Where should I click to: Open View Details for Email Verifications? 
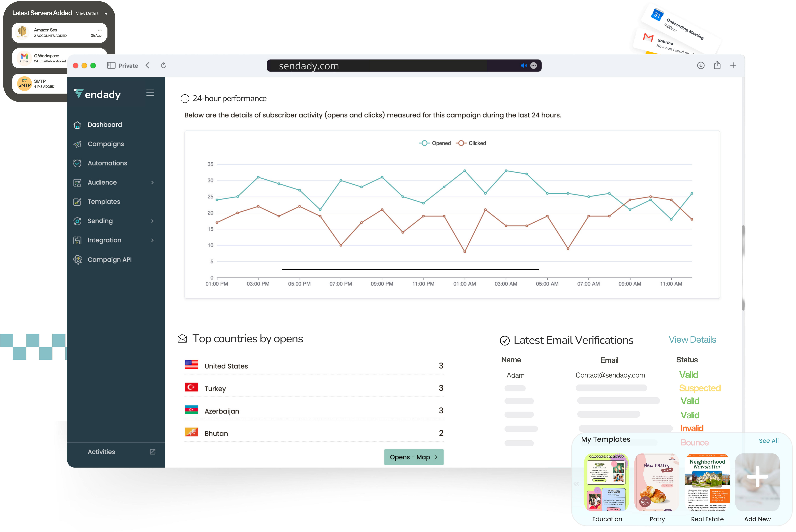(x=692, y=340)
